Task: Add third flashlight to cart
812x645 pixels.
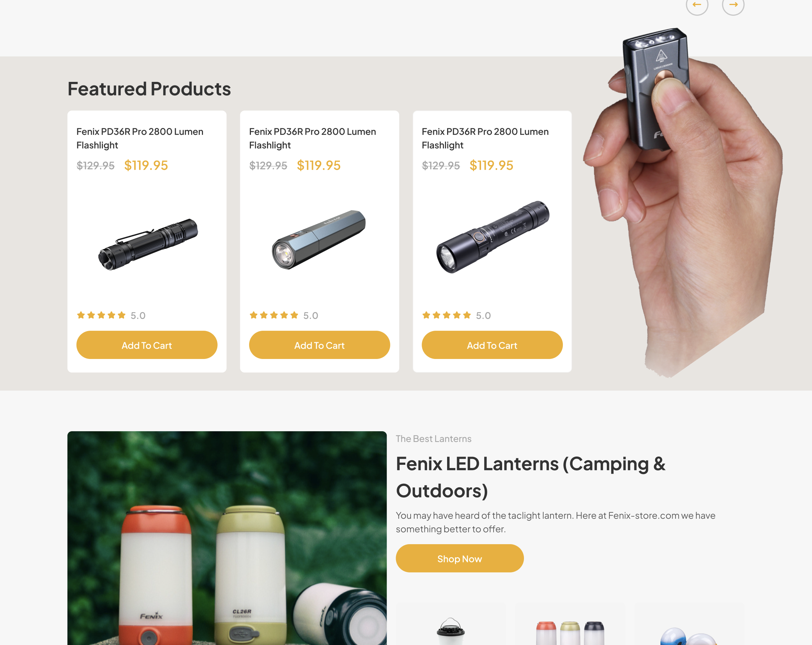Action: [x=492, y=345]
